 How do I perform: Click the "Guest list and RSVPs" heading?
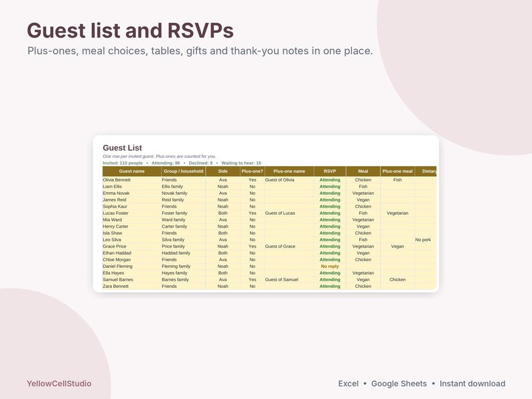pyautogui.click(x=130, y=30)
